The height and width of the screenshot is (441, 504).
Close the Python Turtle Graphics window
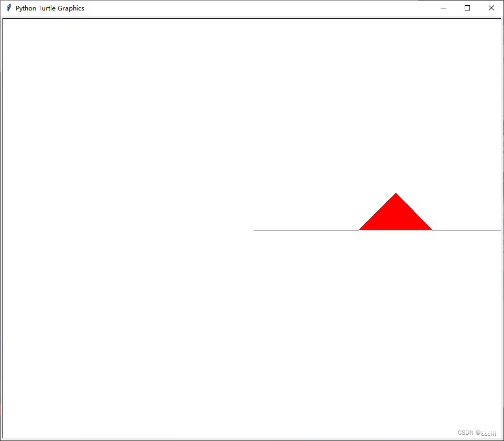click(x=491, y=8)
